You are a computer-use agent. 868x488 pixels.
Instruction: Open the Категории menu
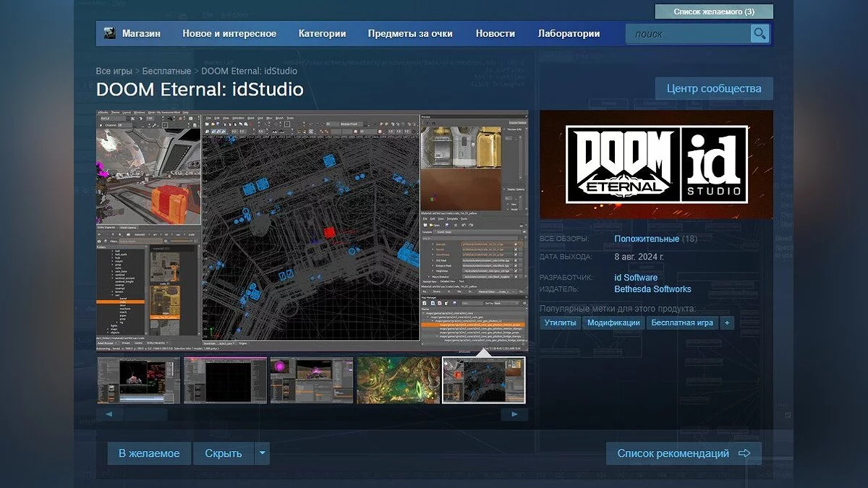(322, 34)
